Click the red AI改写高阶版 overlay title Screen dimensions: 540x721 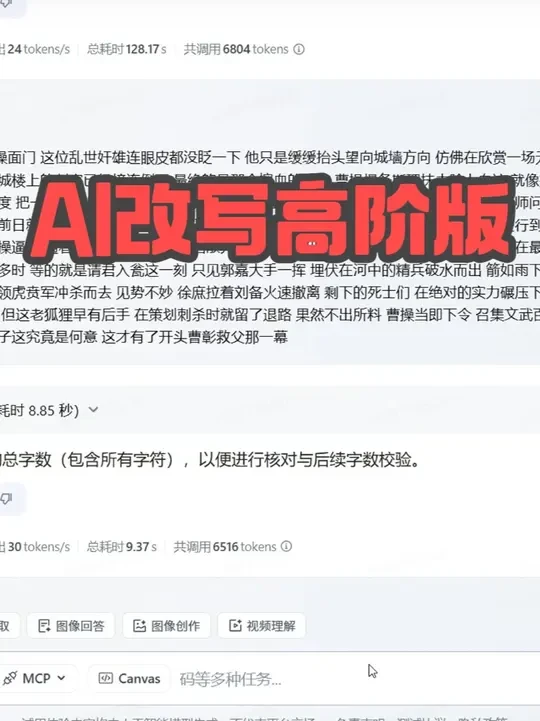tap(270, 218)
